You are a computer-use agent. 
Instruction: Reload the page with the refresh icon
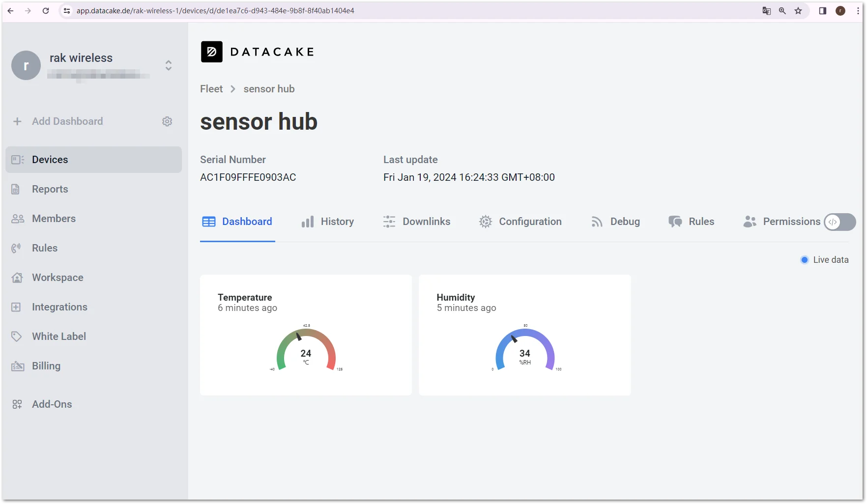(x=46, y=11)
